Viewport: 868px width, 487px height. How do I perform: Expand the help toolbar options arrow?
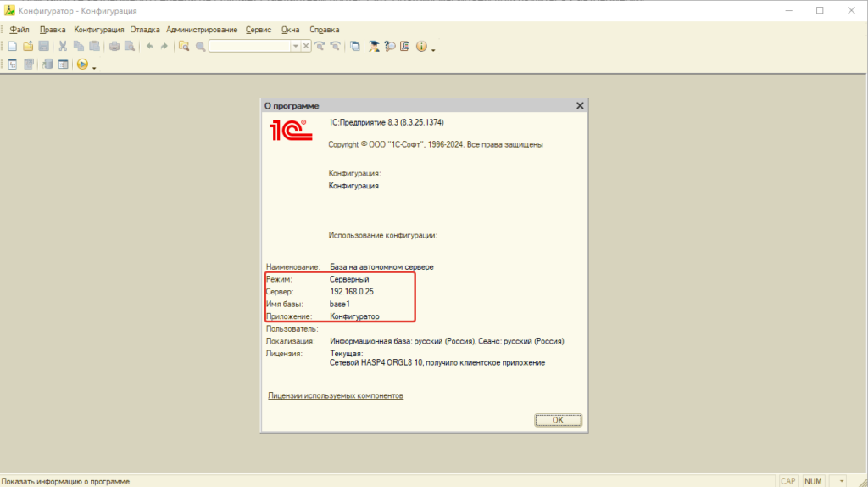(x=433, y=50)
